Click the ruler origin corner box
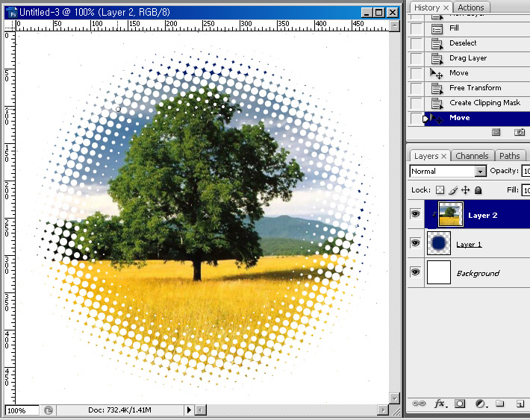Screen dimensions: 530x420 tap(10, 25)
